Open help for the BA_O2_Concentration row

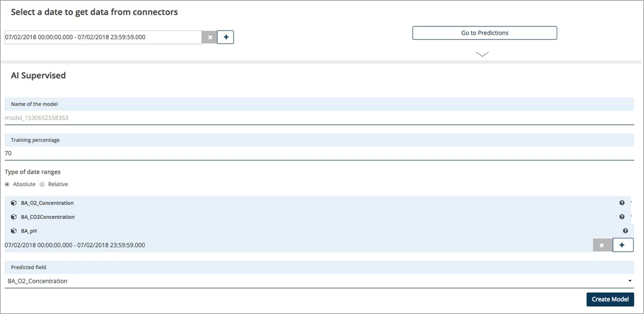[622, 203]
